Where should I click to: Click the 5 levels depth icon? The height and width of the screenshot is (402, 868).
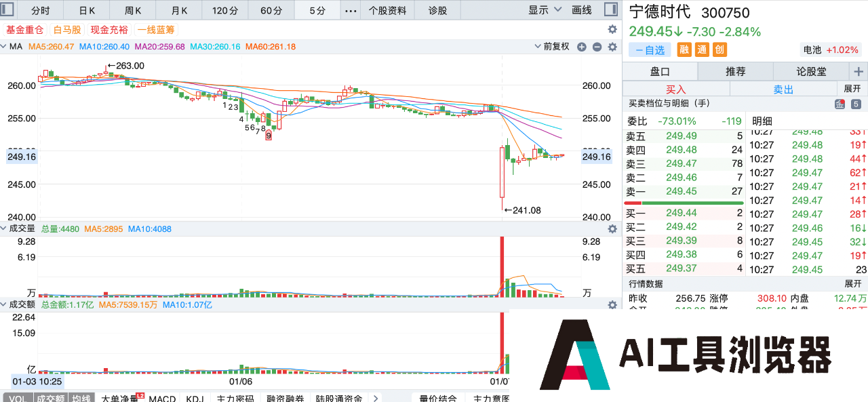856,104
